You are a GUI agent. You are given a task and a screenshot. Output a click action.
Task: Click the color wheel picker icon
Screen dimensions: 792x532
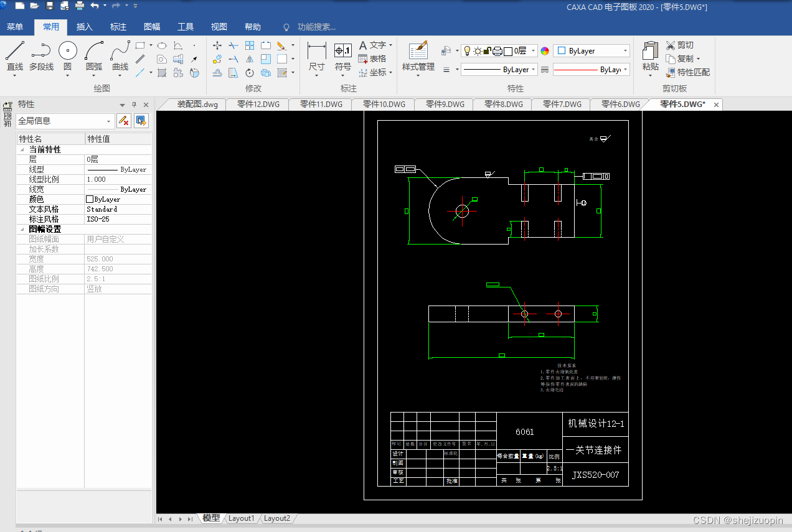tap(545, 51)
